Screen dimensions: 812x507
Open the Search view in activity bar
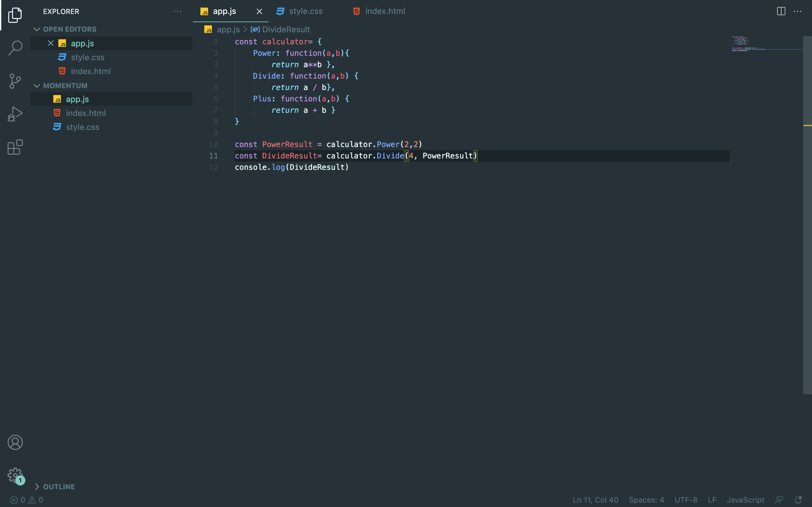pyautogui.click(x=15, y=48)
